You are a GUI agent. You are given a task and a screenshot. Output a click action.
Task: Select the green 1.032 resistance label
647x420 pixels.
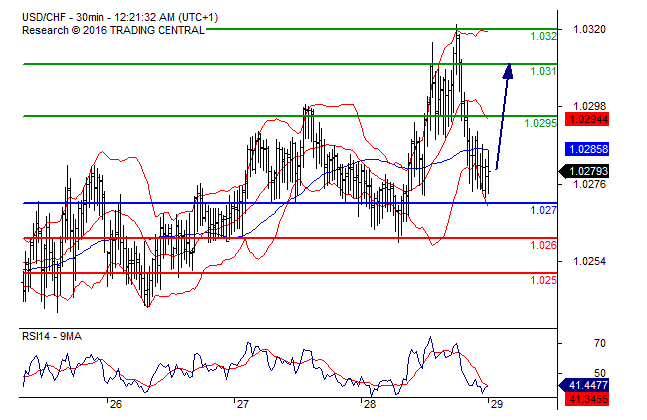point(543,36)
